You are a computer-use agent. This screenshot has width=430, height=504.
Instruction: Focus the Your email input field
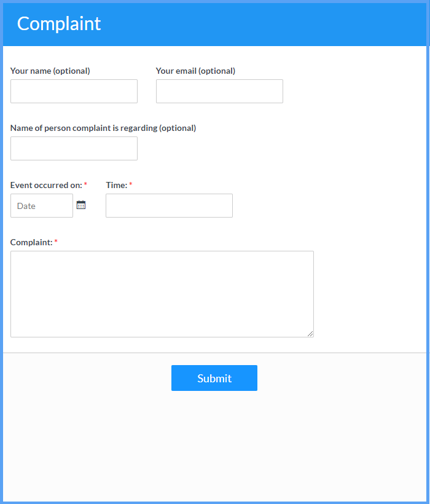pyautogui.click(x=219, y=92)
